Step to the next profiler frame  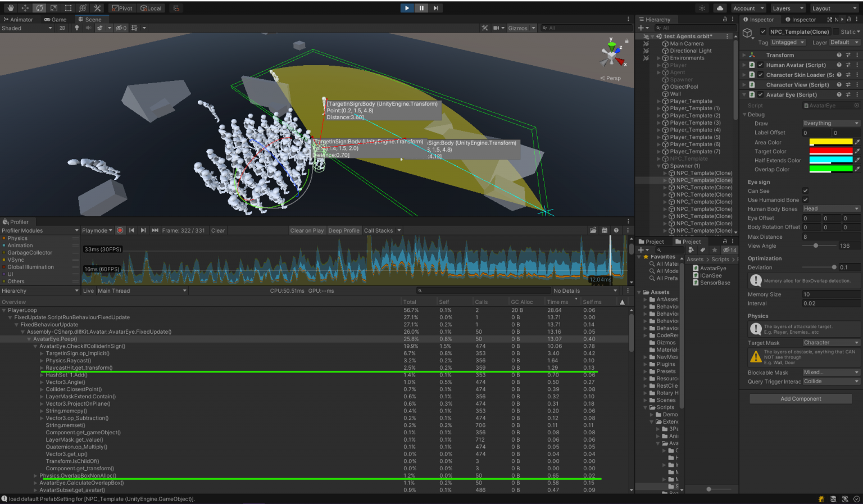pos(143,230)
